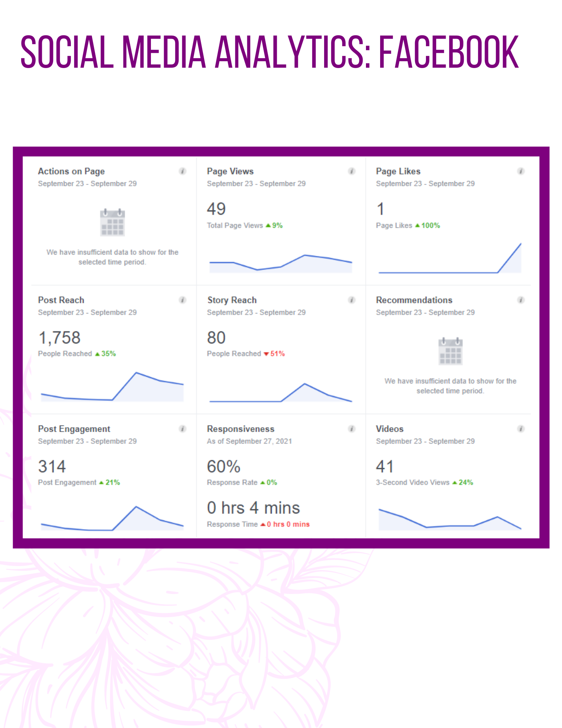Click the Total Page Views label
Screen dimensions: 562x728
[235, 226]
